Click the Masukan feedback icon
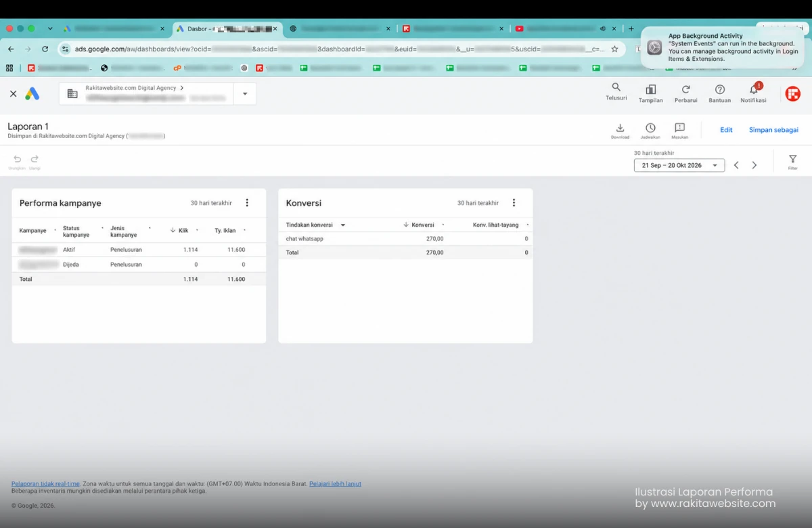The width and height of the screenshot is (812, 528). pos(680,128)
